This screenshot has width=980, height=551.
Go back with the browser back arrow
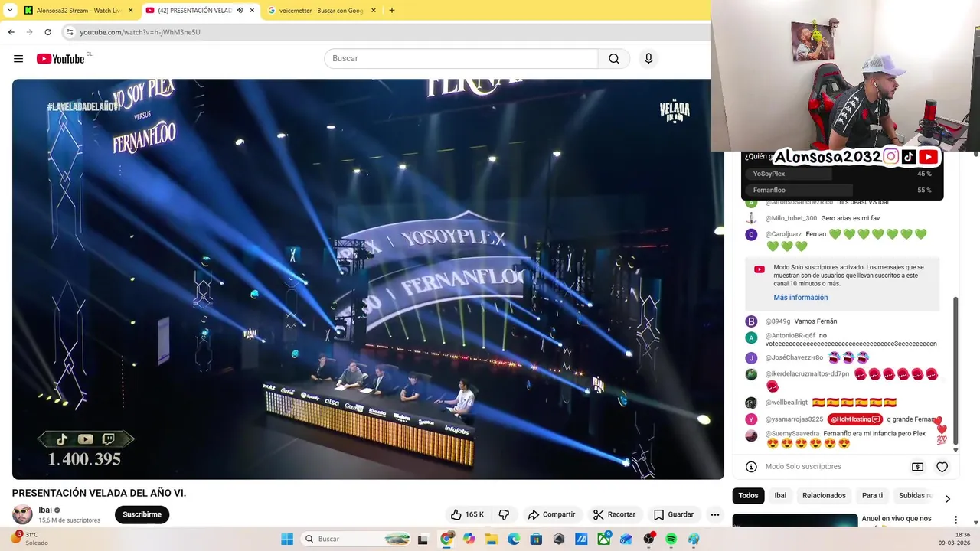tap(11, 32)
